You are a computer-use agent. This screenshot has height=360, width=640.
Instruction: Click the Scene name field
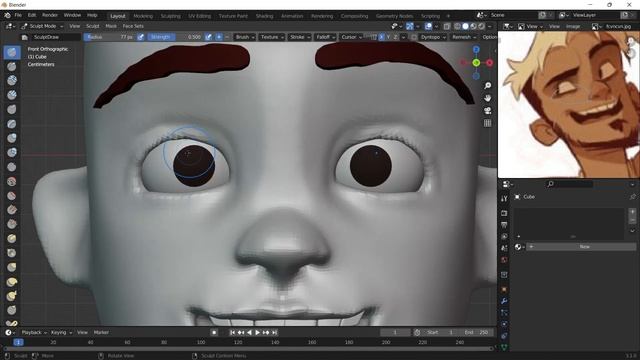[512, 15]
